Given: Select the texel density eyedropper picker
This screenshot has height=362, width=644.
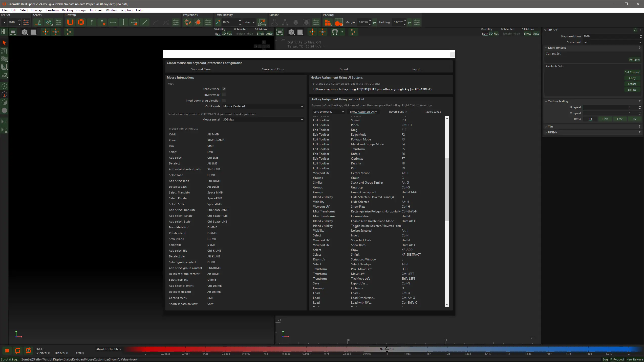Looking at the screenshot, I should pyautogui.click(x=218, y=22).
